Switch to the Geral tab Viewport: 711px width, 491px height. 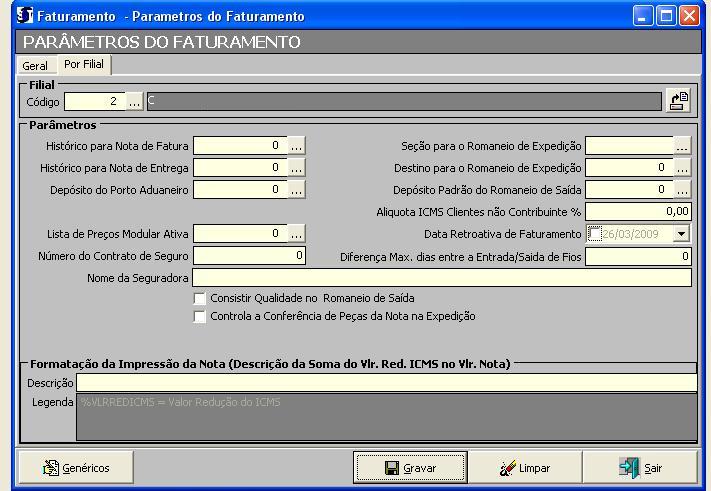coord(35,65)
